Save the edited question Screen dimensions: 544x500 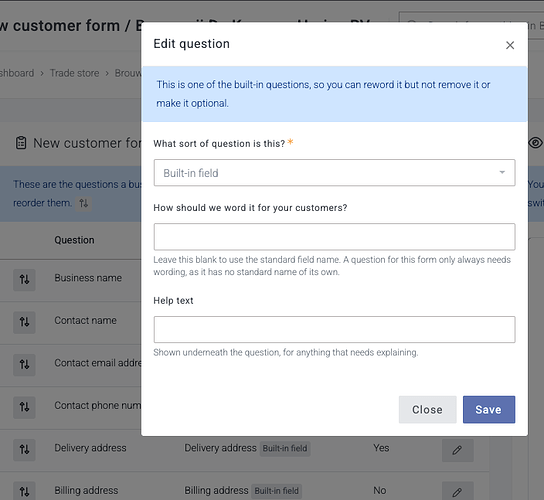coord(488,409)
